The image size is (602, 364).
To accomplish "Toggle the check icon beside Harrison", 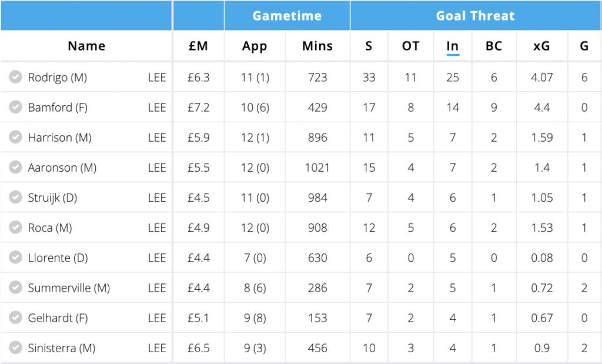I will [15, 137].
